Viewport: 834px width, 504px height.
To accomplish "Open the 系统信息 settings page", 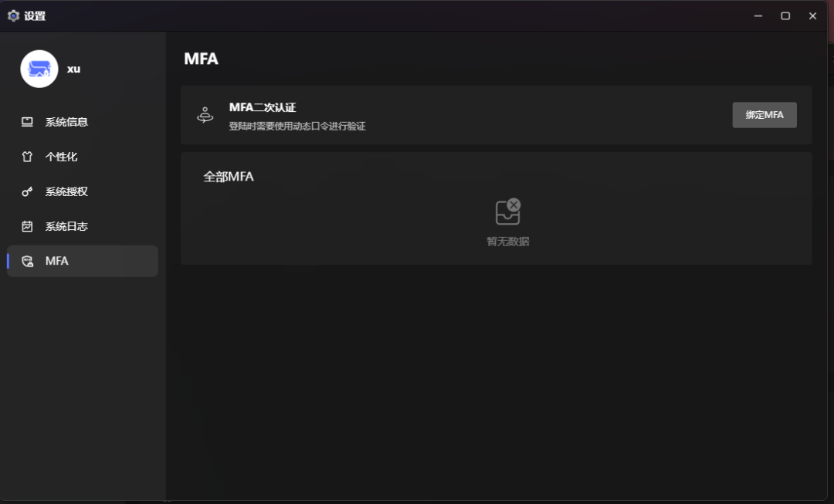I will click(66, 122).
